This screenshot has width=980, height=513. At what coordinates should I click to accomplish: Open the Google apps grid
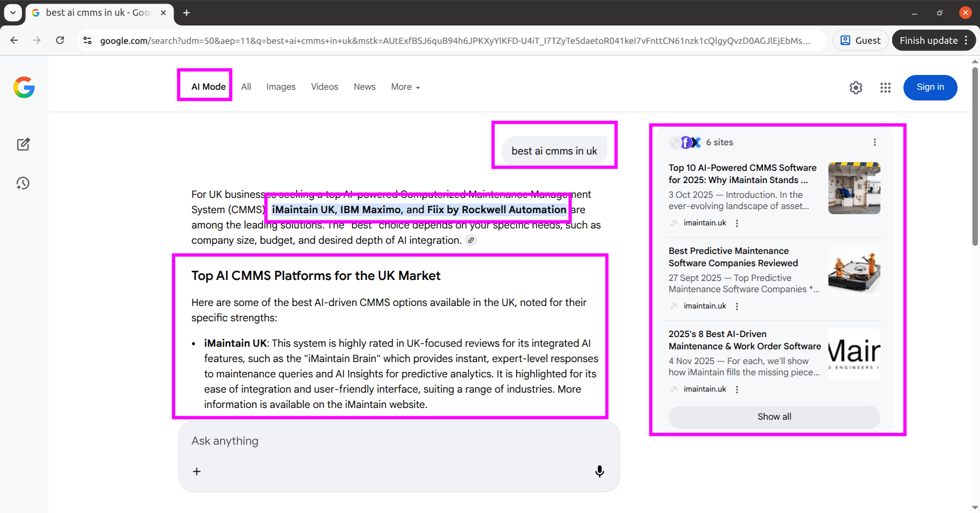pyautogui.click(x=885, y=87)
